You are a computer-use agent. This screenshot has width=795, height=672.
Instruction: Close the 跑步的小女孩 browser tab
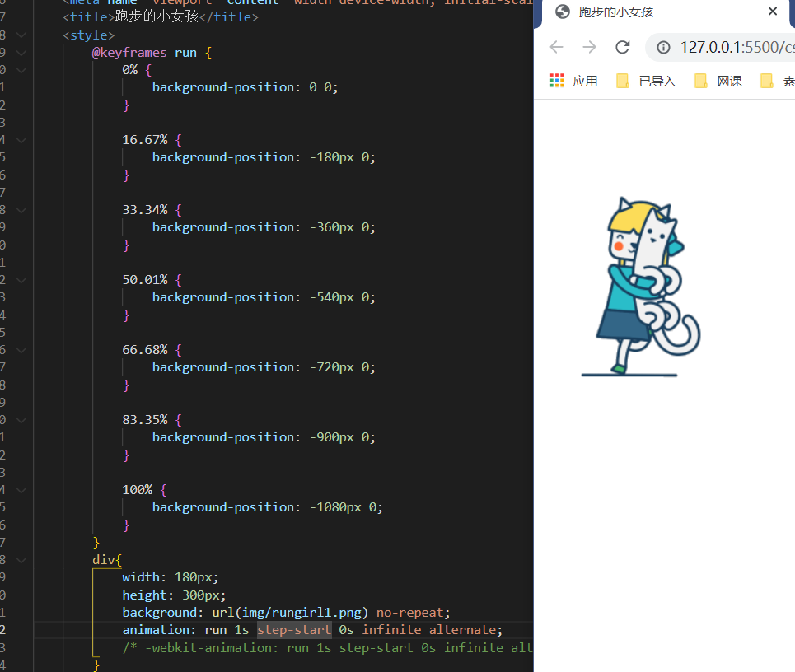pos(772,12)
